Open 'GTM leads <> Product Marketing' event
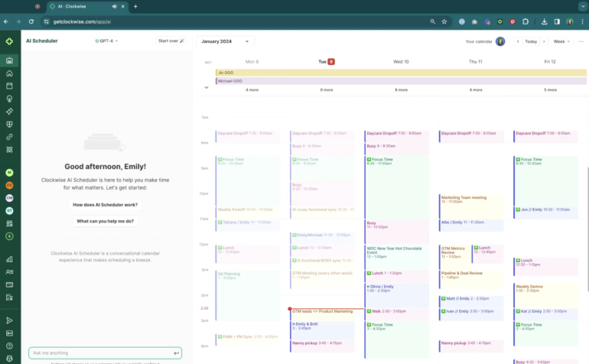 [323, 314]
